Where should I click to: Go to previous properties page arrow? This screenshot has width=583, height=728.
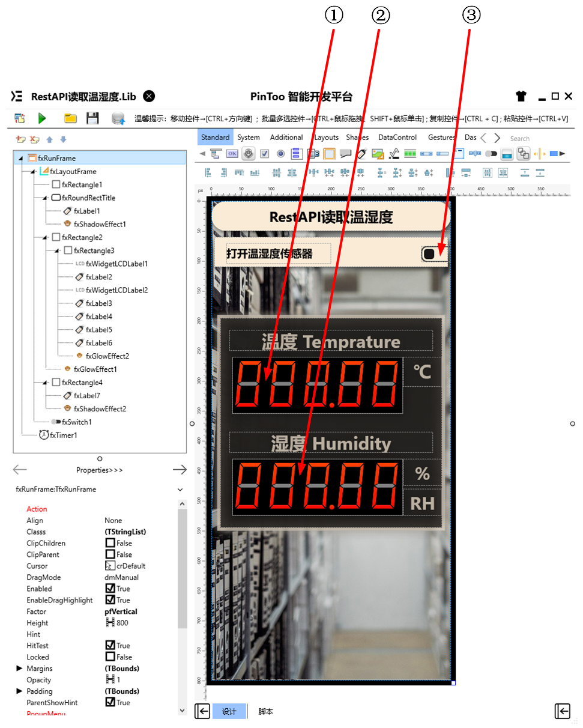point(20,470)
